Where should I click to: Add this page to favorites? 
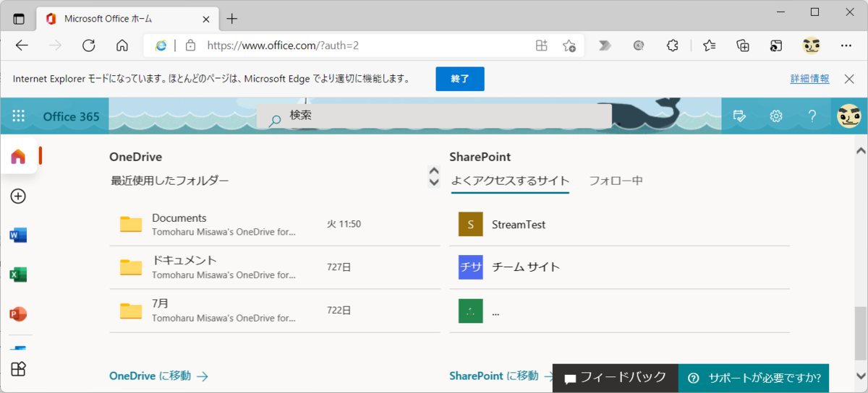tap(569, 46)
